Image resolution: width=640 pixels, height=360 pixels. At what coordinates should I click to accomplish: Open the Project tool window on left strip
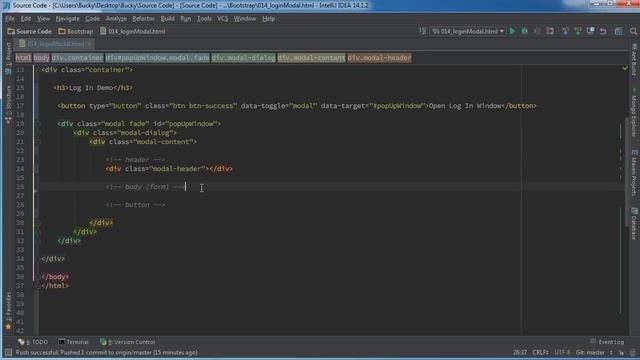8,58
